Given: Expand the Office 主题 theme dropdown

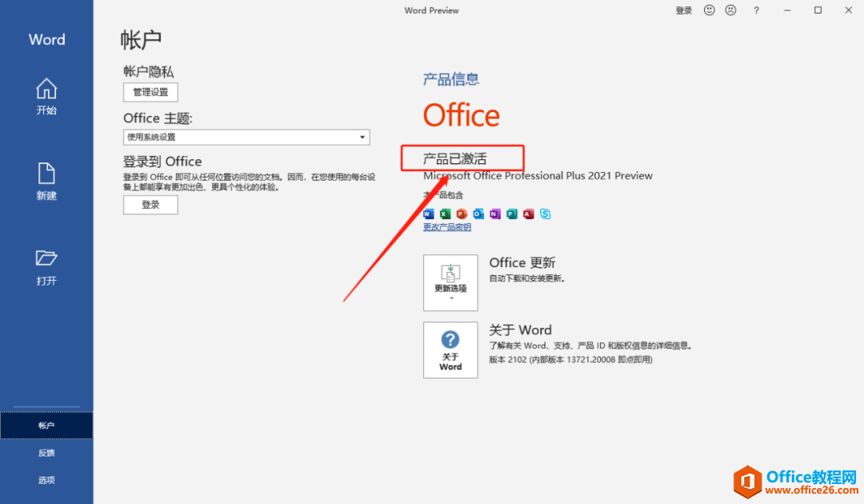Looking at the screenshot, I should (246, 137).
